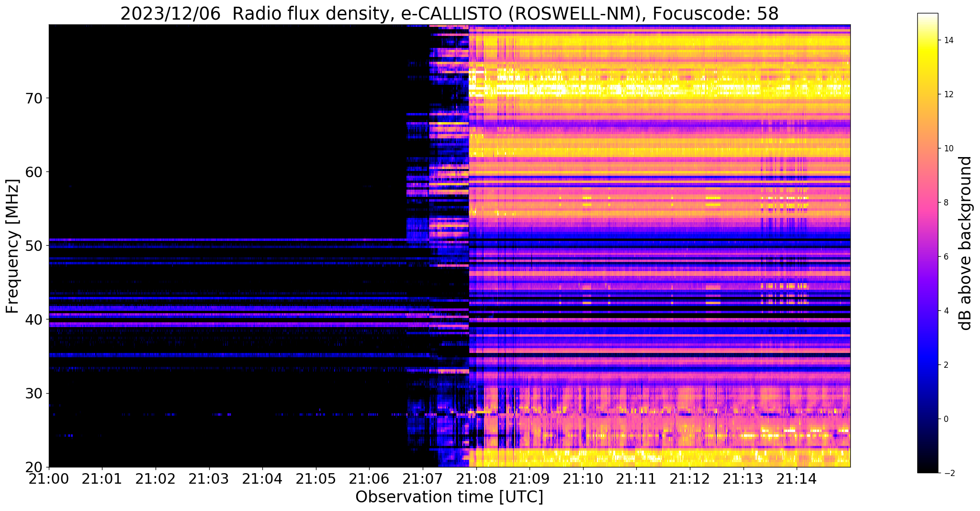This screenshot has height=511, width=980.
Task: Click the 21:07 time tick label
Action: tap(423, 478)
